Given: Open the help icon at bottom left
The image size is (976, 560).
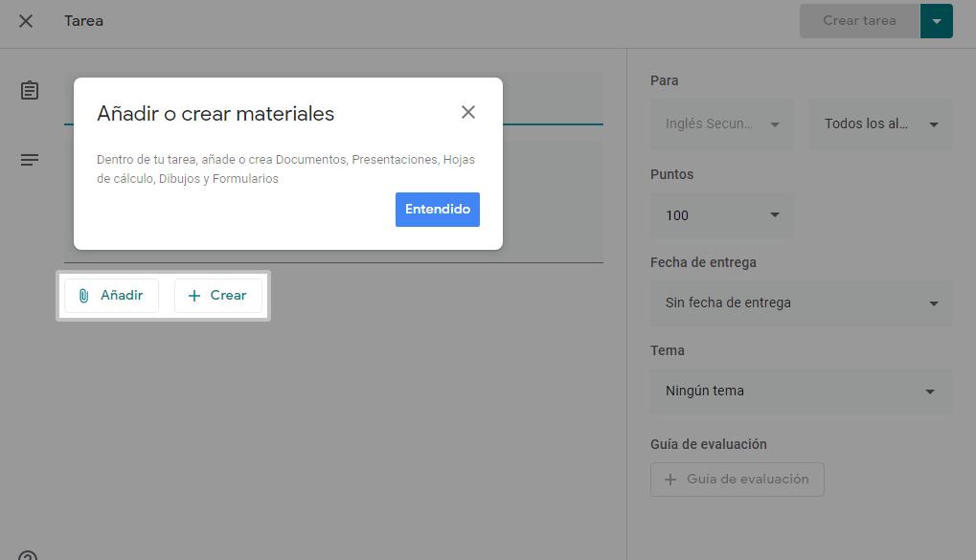Looking at the screenshot, I should point(27,556).
